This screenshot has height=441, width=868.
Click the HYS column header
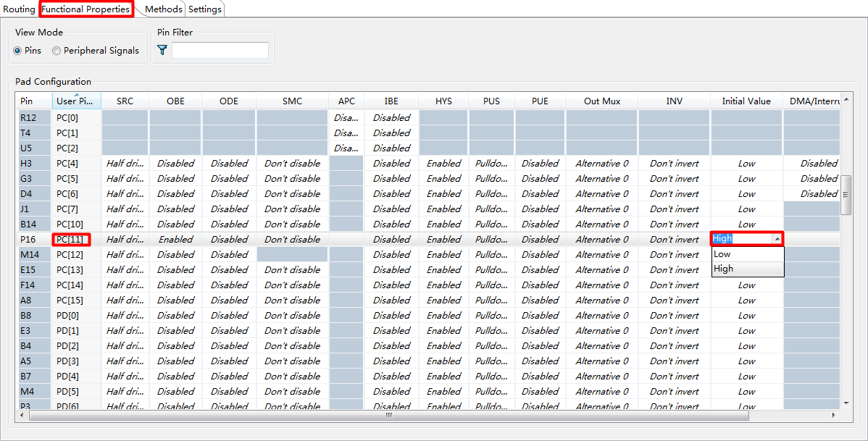(443, 101)
